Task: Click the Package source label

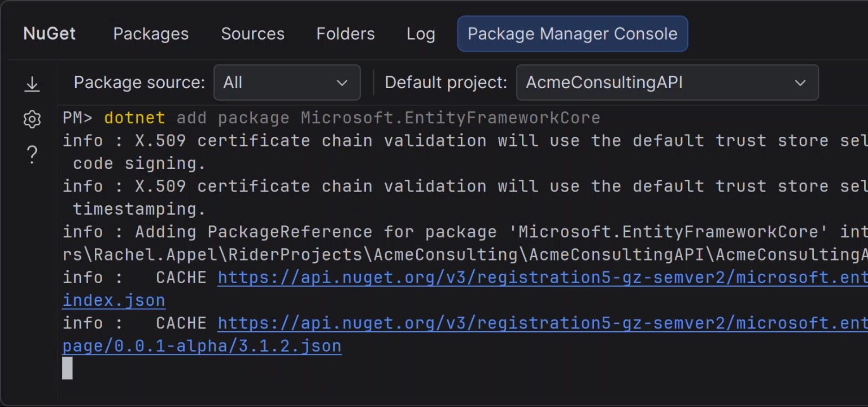Action: coord(139,83)
